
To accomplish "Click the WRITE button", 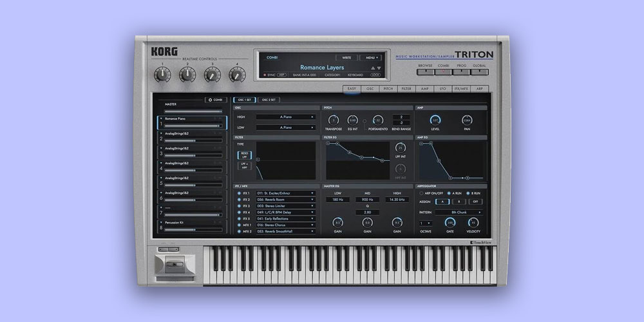I will (x=346, y=57).
